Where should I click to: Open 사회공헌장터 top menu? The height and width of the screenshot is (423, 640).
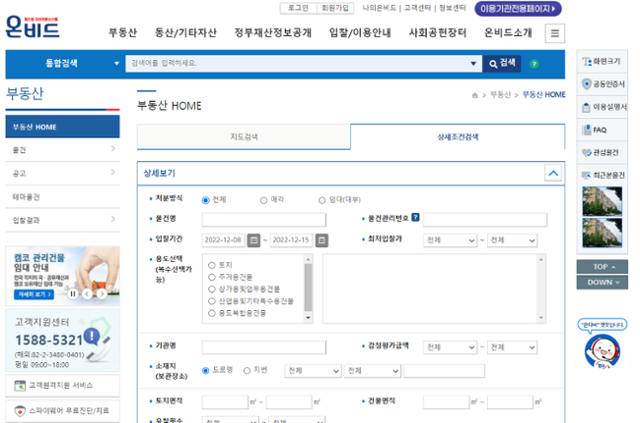click(438, 33)
